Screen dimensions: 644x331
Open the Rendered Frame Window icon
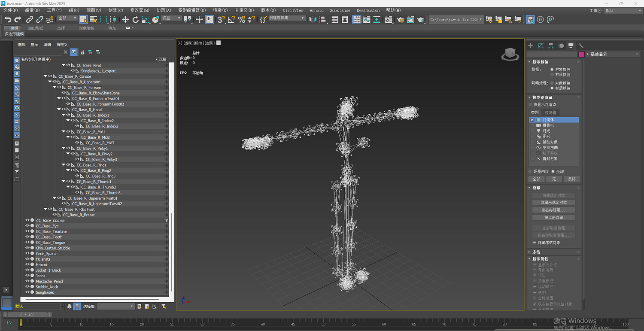pyautogui.click(x=411, y=19)
